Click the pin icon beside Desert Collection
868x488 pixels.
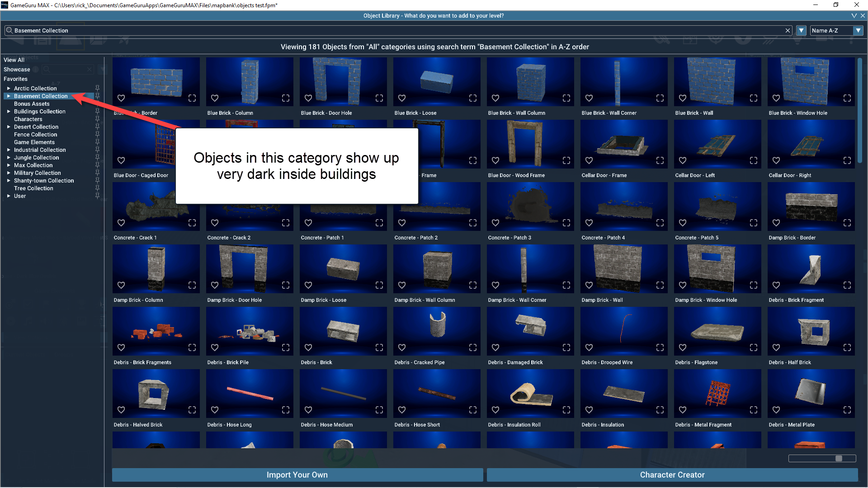click(x=97, y=127)
